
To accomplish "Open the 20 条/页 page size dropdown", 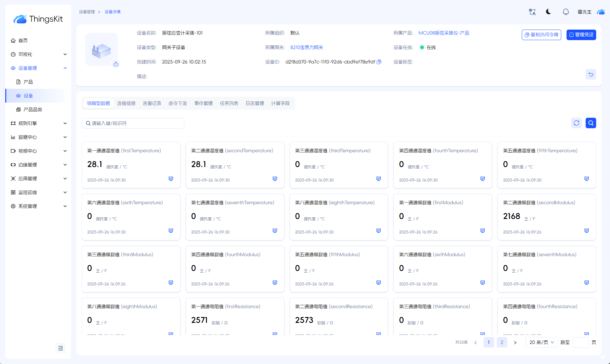I will (541, 342).
